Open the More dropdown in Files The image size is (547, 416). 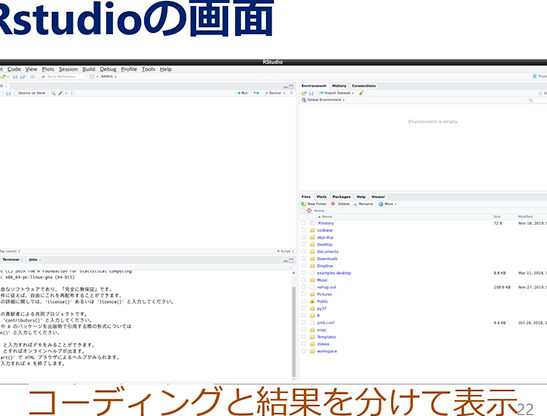pyautogui.click(x=388, y=204)
